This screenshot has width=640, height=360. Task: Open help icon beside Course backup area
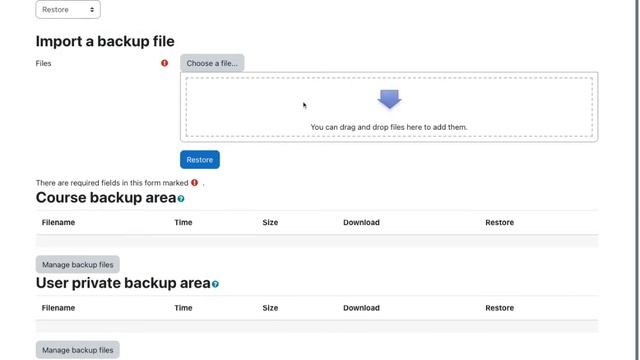coord(181,199)
